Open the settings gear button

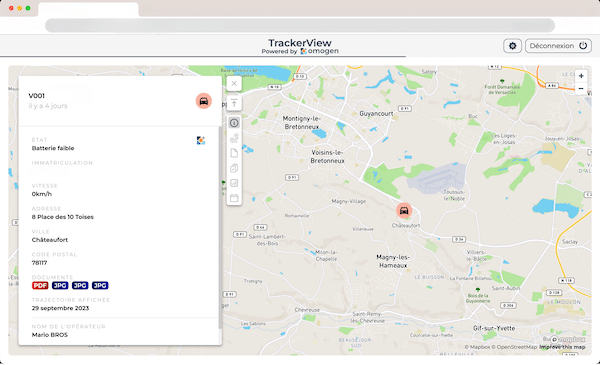coord(512,46)
